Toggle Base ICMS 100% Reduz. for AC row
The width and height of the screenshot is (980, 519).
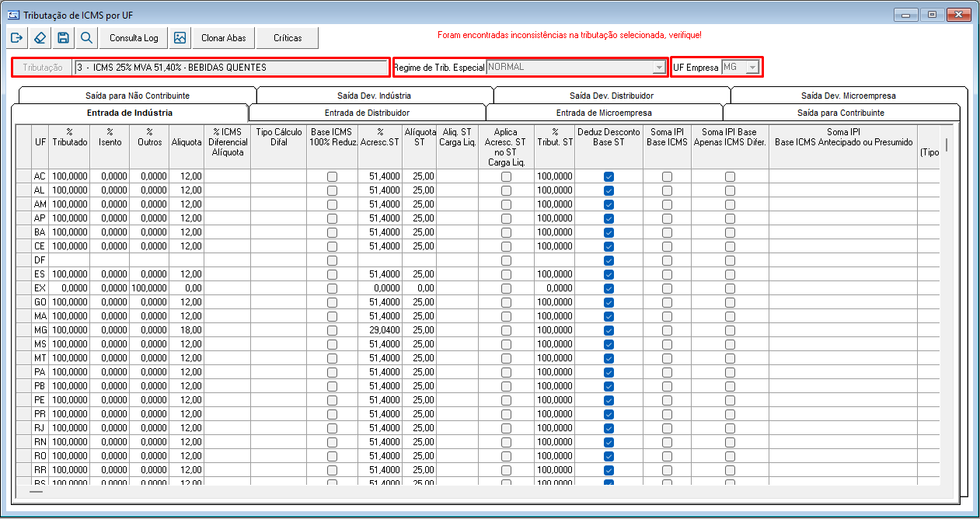tap(332, 176)
